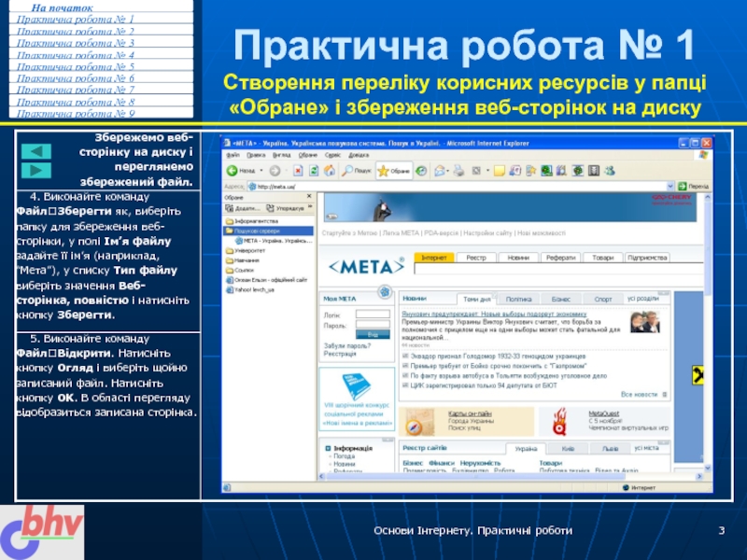
Task: Click the green Back arrow in IE toolbar
Action: (x=232, y=171)
